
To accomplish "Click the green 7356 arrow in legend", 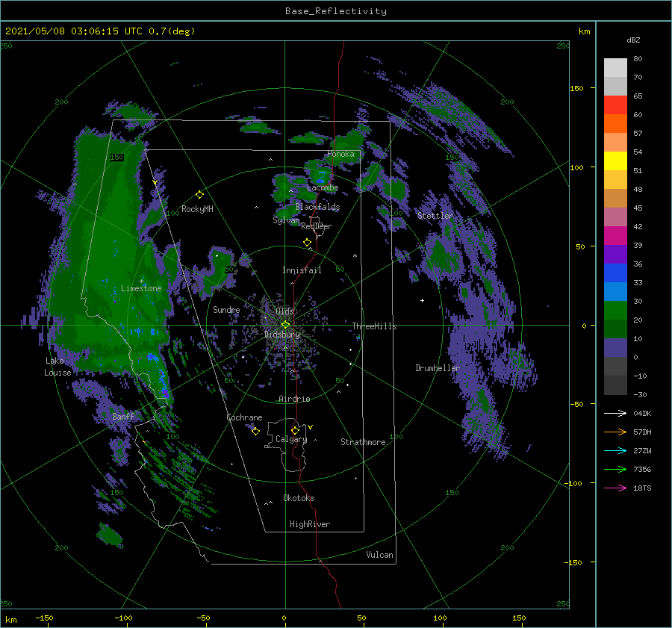I will 615,470.
